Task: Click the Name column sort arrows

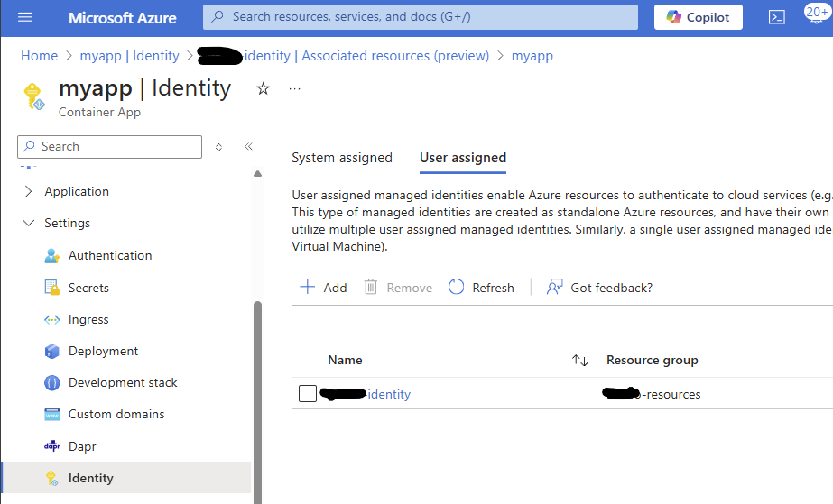Action: [x=579, y=361]
